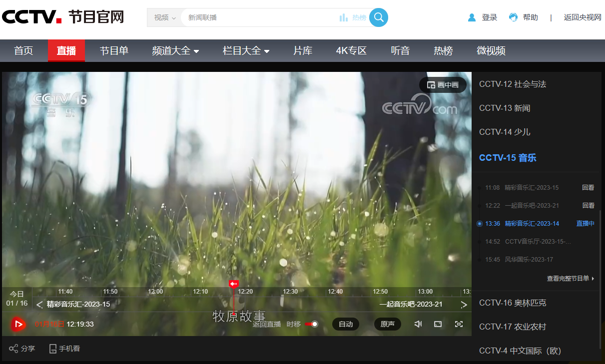Toggle the 时移 time-shift switch
The height and width of the screenshot is (364, 605).
tap(312, 324)
